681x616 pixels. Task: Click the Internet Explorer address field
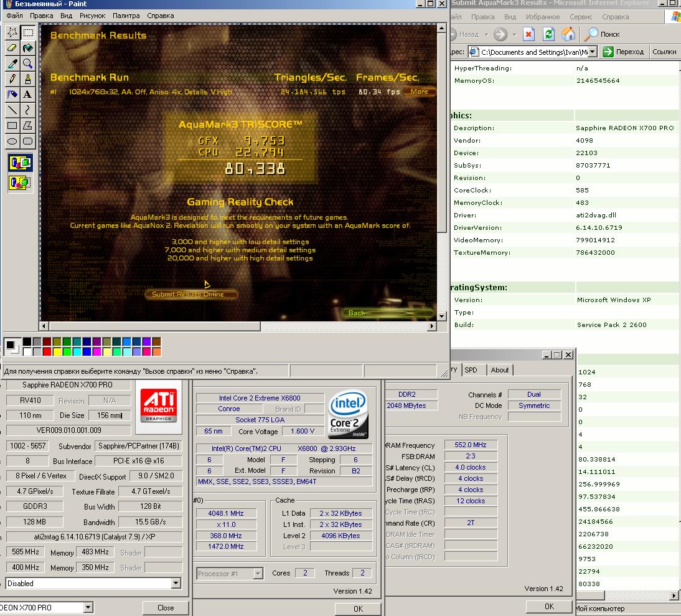pos(533,52)
